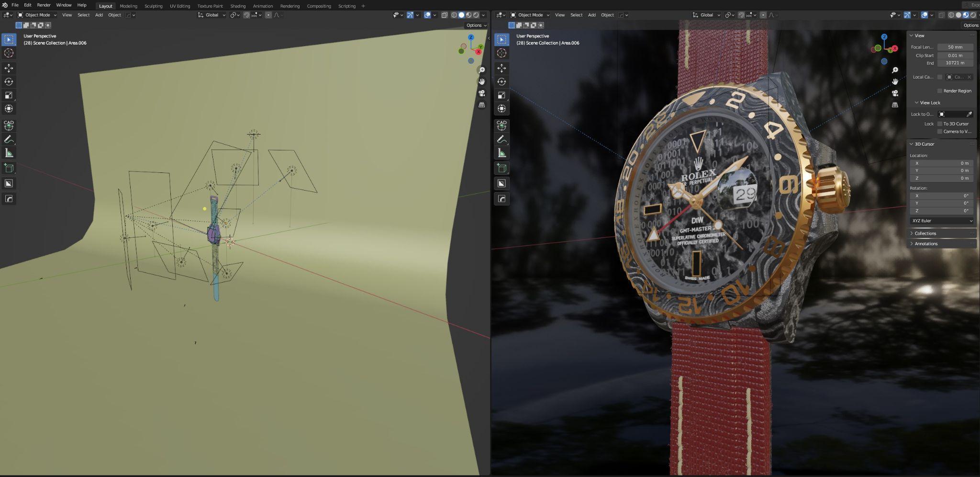Activate the Cursor tool in left viewport
Image resolution: width=980 pixels, height=477 pixels.
(9, 53)
